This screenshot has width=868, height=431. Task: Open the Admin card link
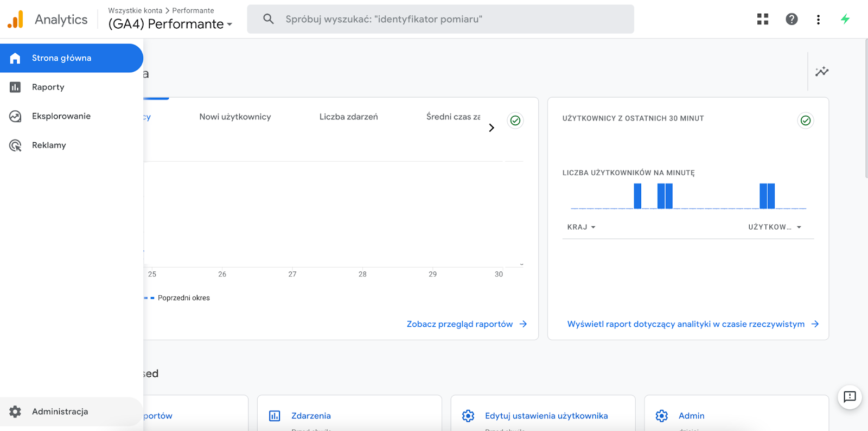[x=692, y=416]
